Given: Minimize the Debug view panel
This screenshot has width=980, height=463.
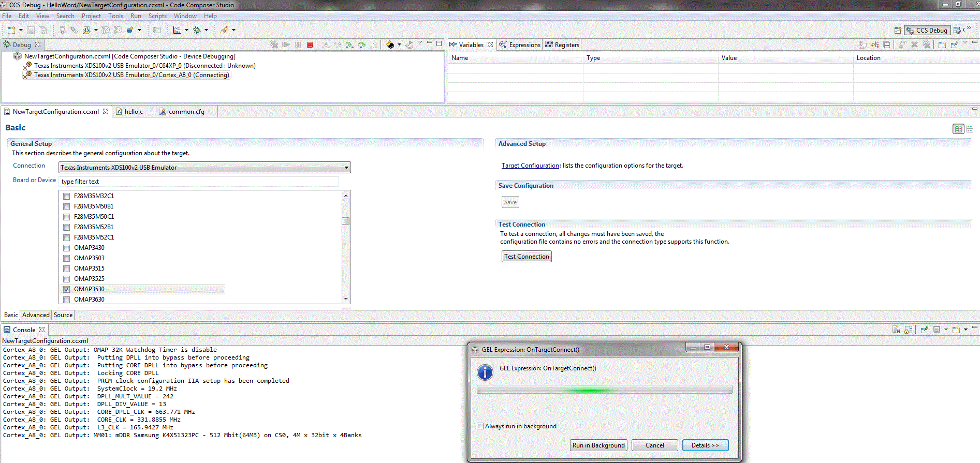Looking at the screenshot, I should (x=430, y=43).
